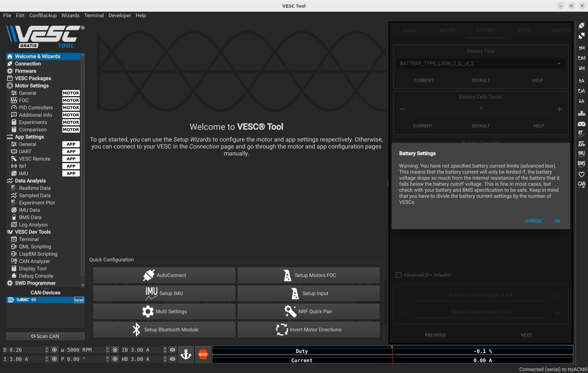Toggle CAN forwarding icon in right toolbar
The image size is (588, 373).
[581, 184]
